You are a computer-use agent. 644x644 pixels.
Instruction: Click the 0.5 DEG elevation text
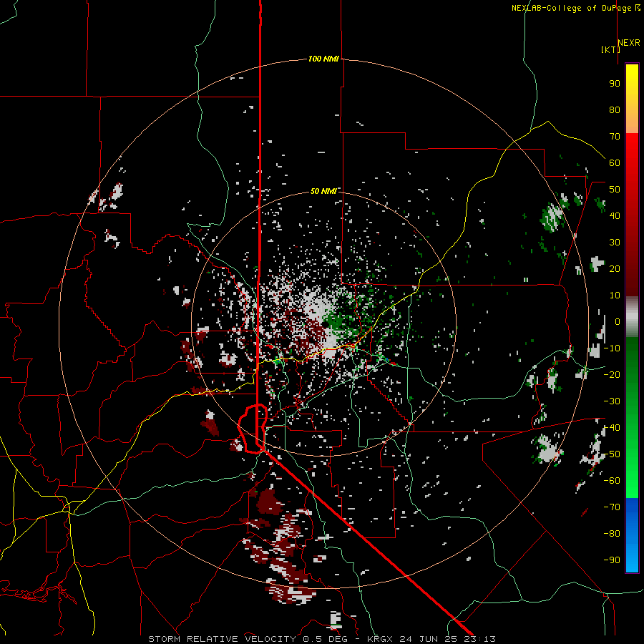tap(326, 639)
